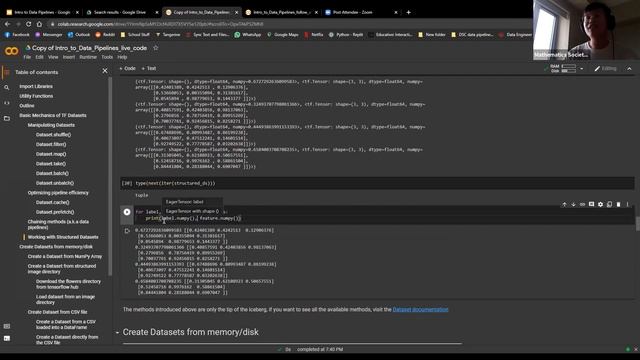Add a new Code cell
This screenshot has width=640, height=360.
(x=127, y=69)
